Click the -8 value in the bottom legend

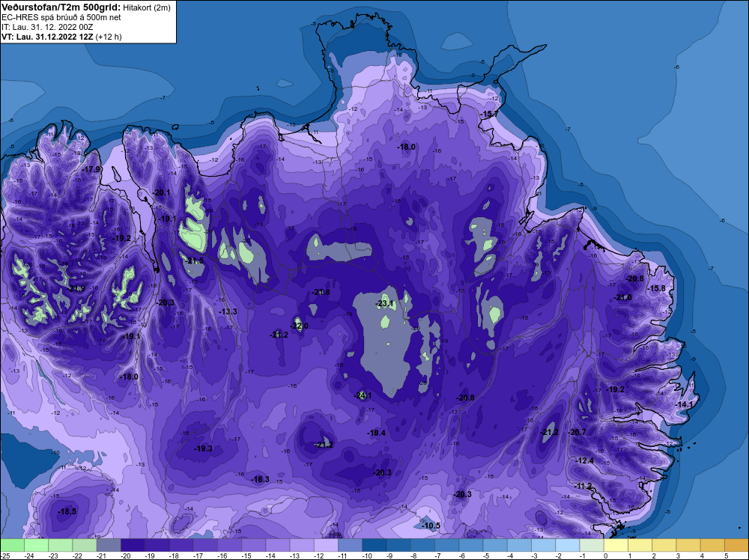click(416, 556)
